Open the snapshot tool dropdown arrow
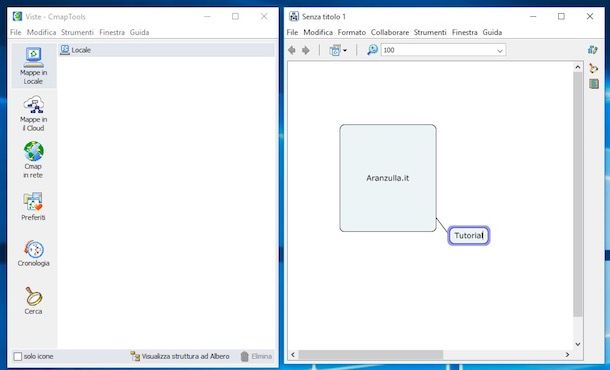610x370 pixels. tap(345, 51)
